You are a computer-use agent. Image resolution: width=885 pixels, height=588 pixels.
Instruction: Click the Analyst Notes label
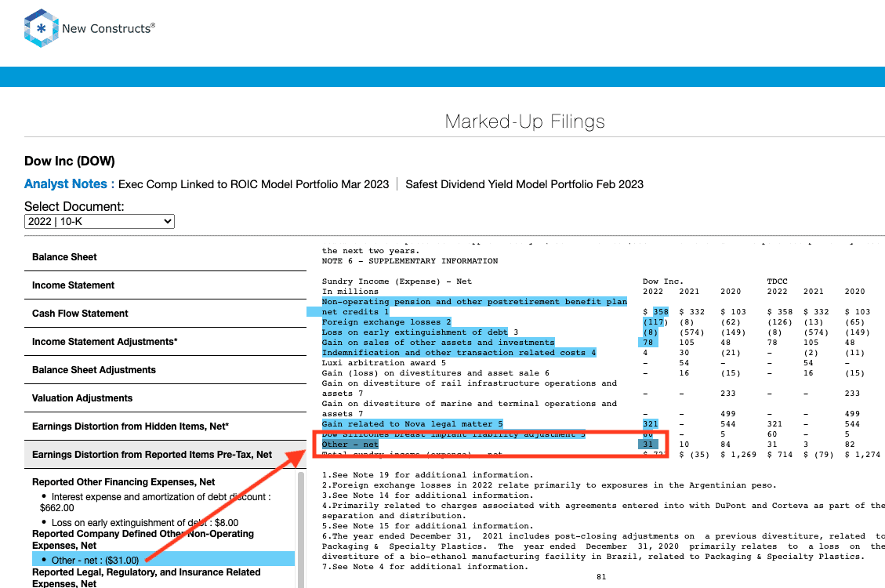point(70,184)
